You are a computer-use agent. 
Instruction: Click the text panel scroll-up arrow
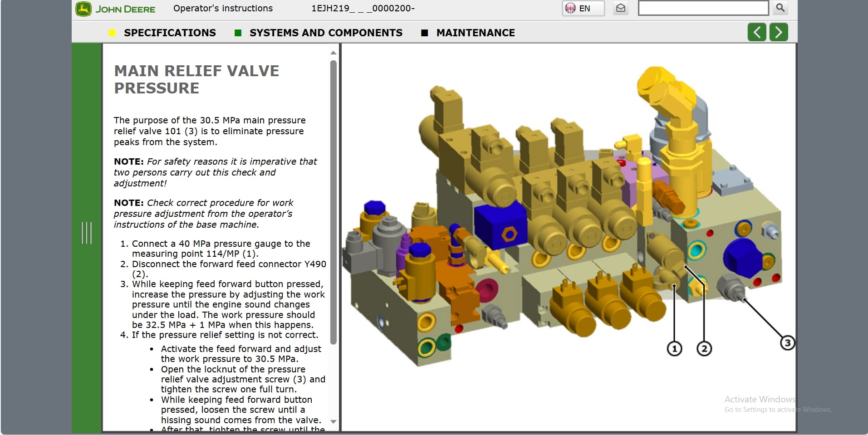[x=333, y=53]
